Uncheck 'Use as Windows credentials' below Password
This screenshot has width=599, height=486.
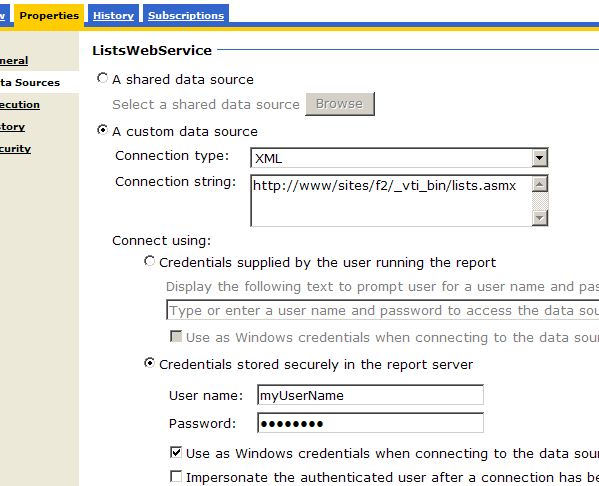coord(176,453)
